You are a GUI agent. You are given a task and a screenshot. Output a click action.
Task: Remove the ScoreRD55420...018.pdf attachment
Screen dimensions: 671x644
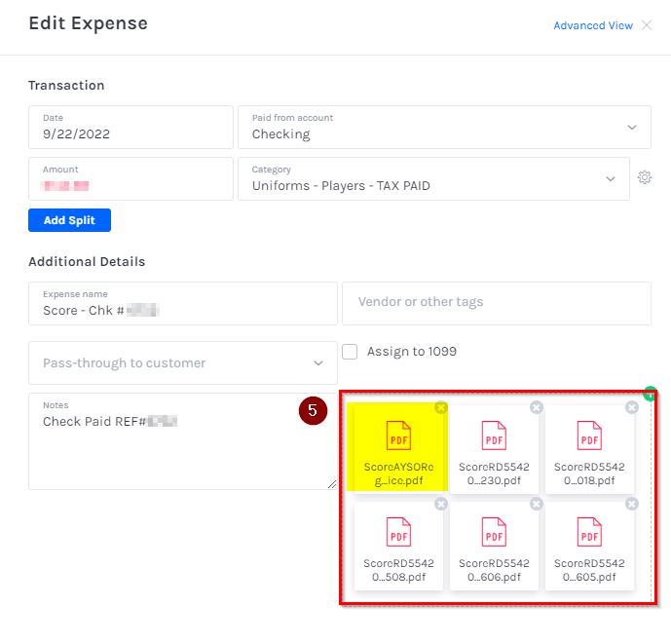point(631,407)
